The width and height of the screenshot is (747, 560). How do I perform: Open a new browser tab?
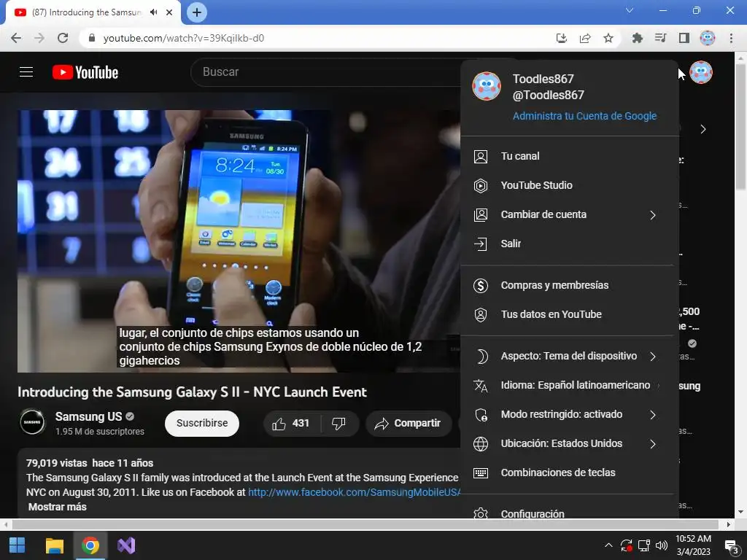point(197,12)
